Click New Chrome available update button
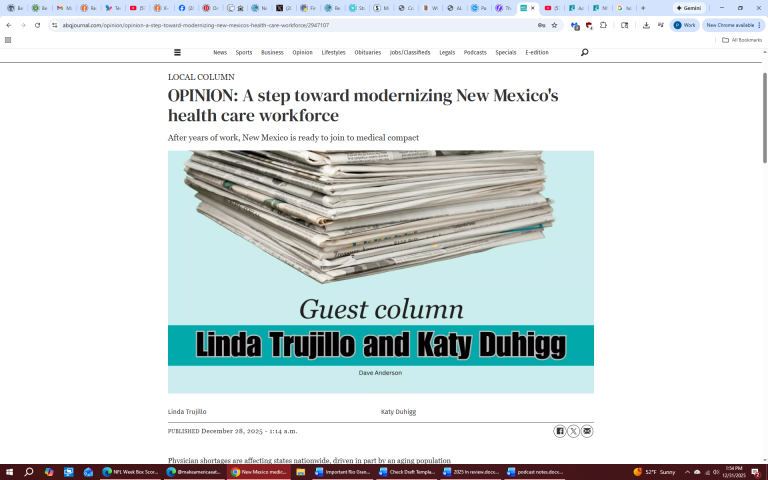768x480 pixels. coord(731,25)
